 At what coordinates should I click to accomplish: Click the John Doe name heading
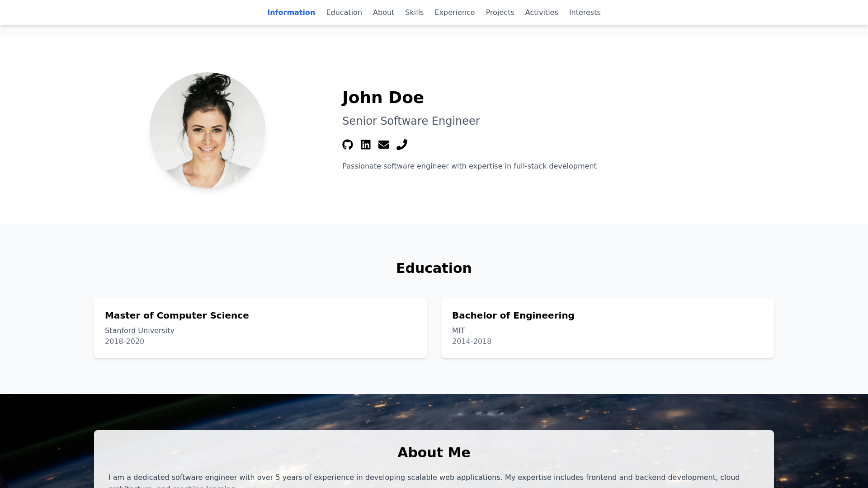coord(383,98)
